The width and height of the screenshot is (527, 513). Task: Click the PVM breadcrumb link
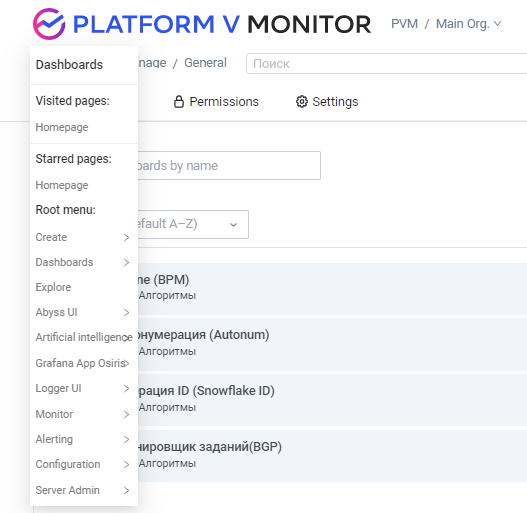coord(404,24)
